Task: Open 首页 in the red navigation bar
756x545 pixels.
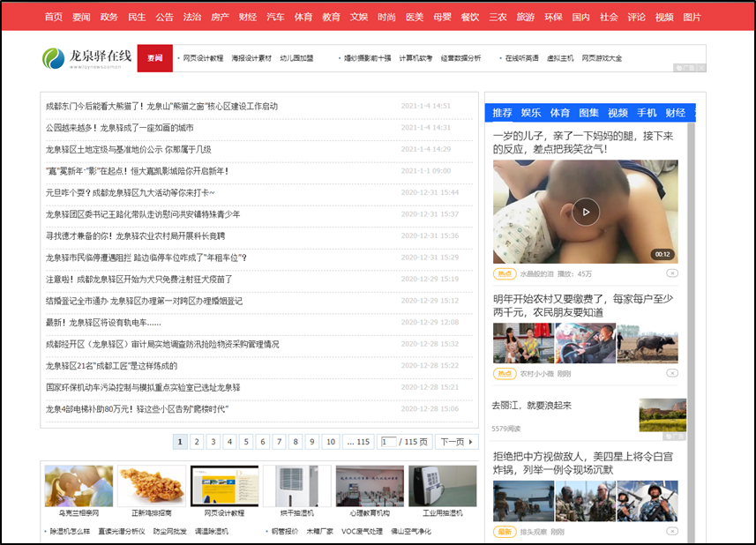Action: click(54, 18)
